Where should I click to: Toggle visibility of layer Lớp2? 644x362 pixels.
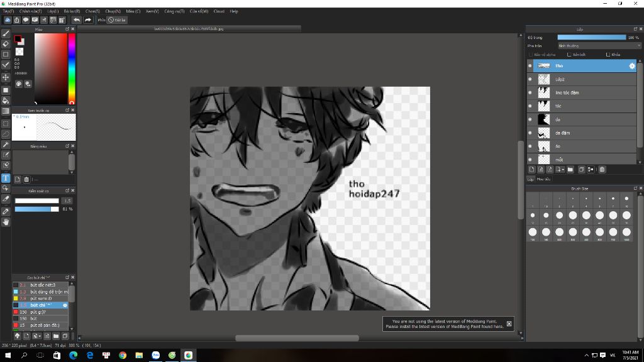tap(530, 79)
